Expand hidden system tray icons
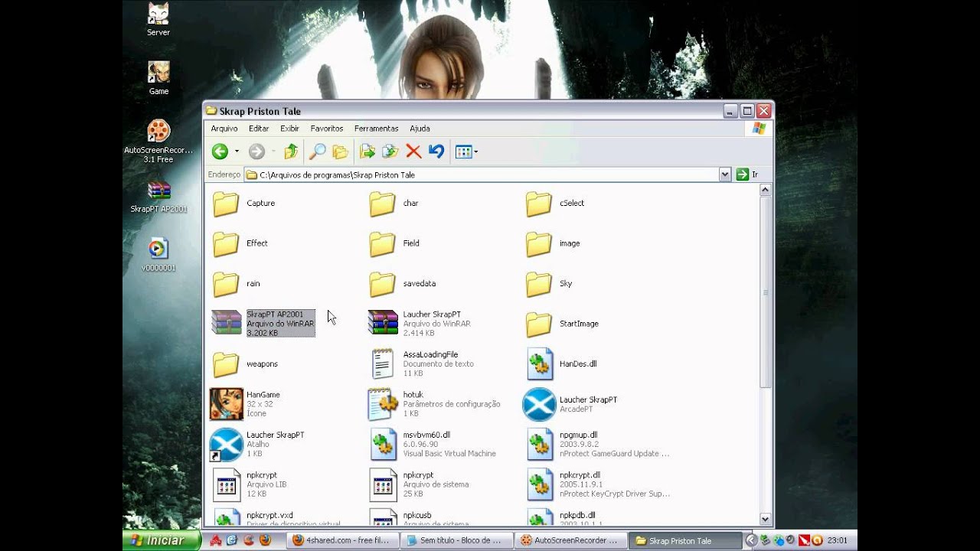Viewport: 980px width, 551px height. 751,540
